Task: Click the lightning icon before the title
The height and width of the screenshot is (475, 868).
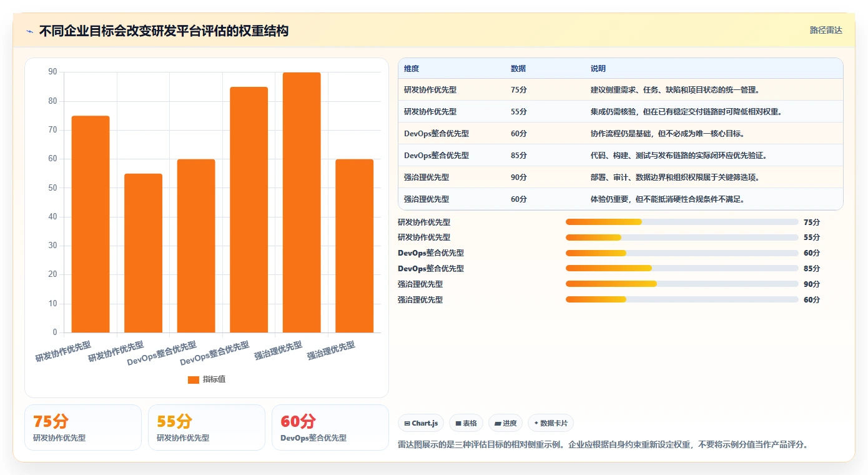Action: (x=30, y=31)
